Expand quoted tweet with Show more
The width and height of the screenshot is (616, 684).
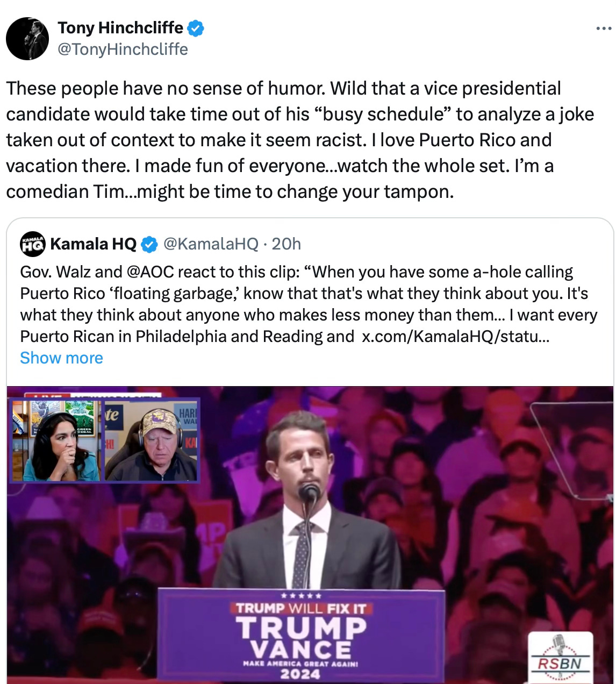click(x=61, y=358)
